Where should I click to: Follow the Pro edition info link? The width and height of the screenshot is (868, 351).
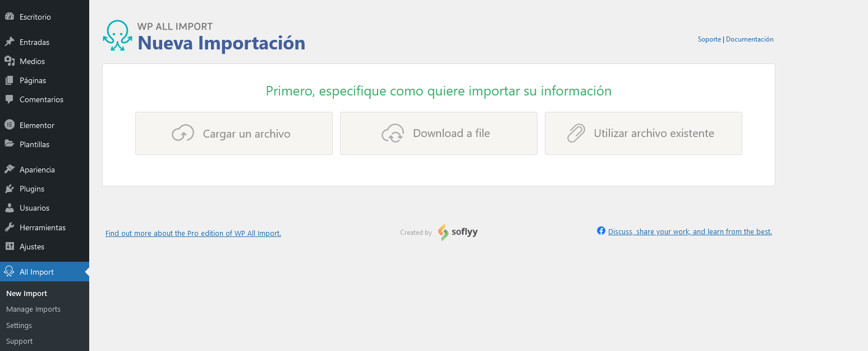pos(193,234)
